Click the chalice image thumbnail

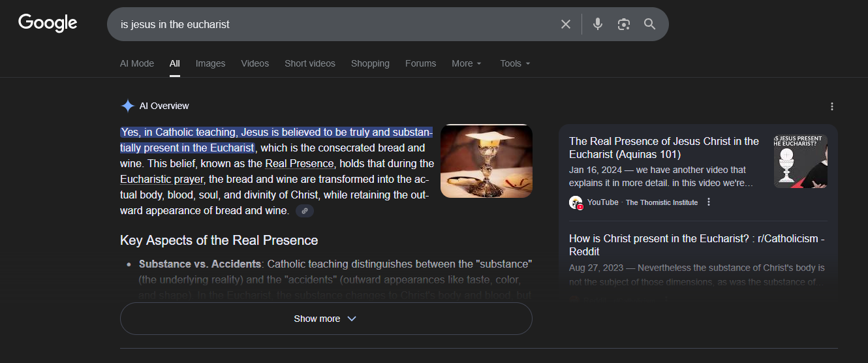486,161
